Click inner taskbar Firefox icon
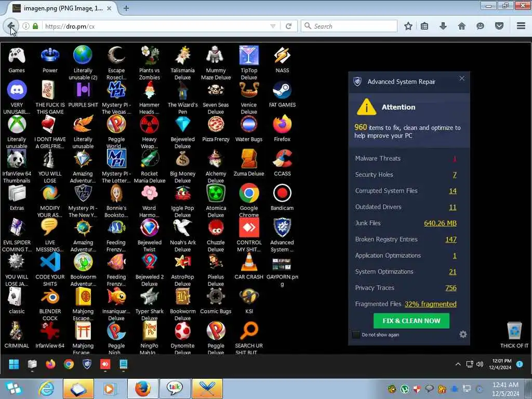Viewport: 532px width, 399px height. 50,364
